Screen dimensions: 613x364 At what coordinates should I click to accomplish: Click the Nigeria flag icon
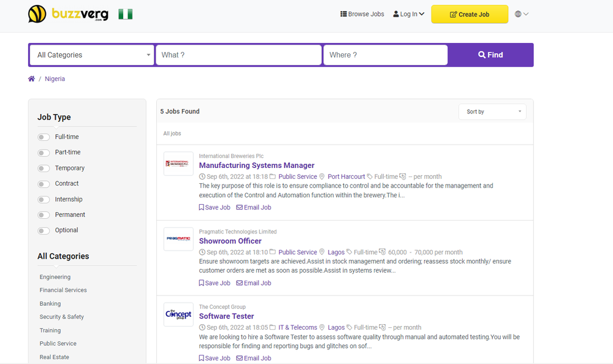[x=125, y=13]
